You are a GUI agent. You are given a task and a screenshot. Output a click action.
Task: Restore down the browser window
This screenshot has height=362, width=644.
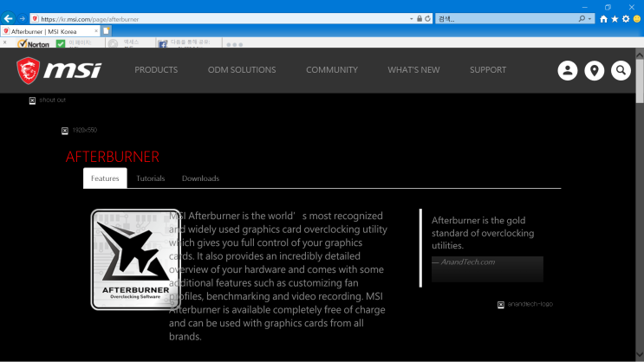coord(608,7)
